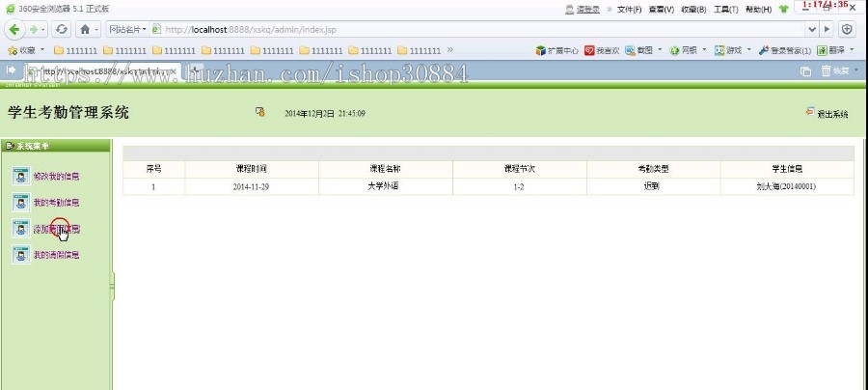Open the 文件(F) menu

630,10
